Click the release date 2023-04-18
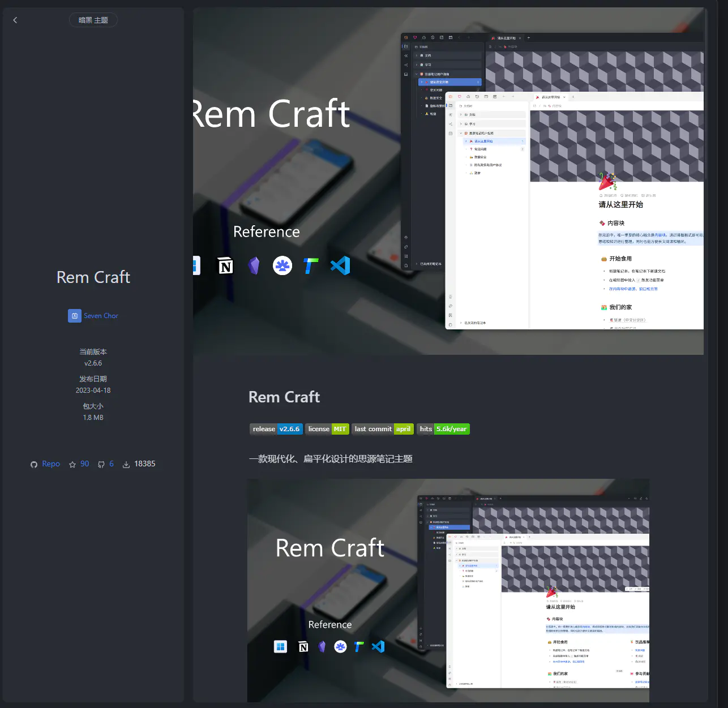 (x=93, y=391)
